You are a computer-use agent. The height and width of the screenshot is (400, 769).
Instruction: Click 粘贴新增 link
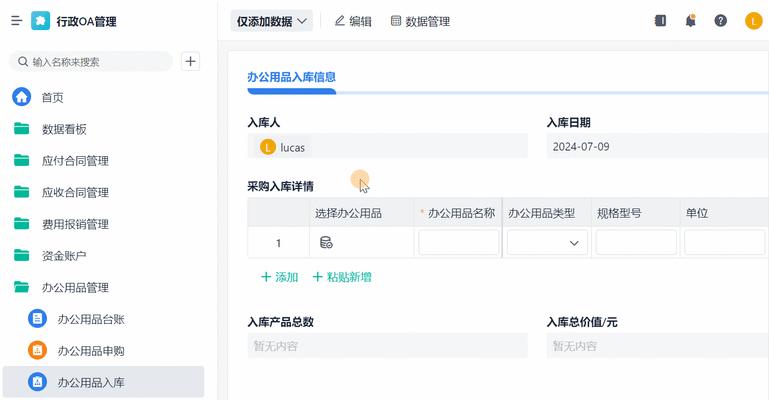point(342,277)
